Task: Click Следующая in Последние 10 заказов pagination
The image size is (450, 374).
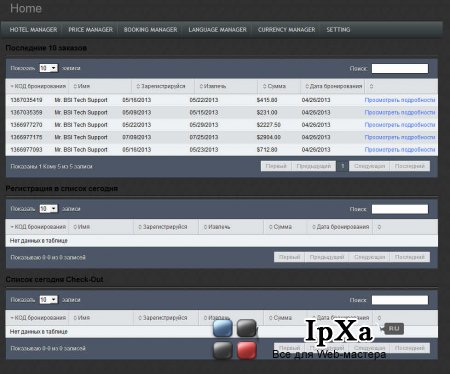Action: click(x=369, y=166)
